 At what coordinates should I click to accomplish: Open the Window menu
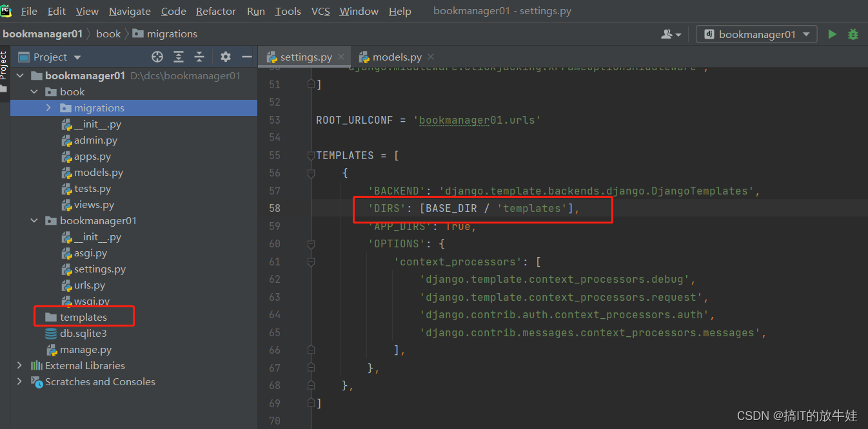click(x=359, y=12)
